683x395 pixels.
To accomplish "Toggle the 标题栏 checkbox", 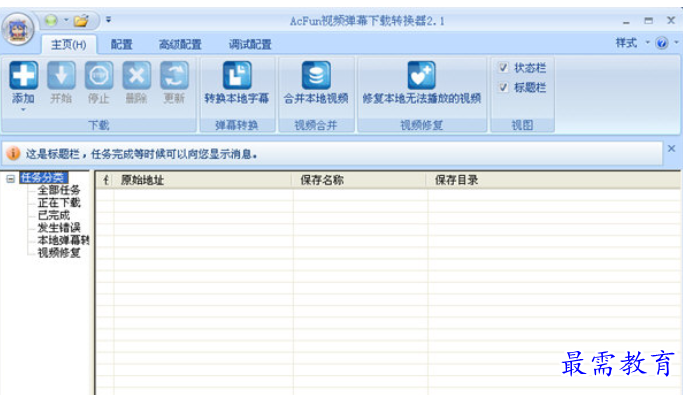I will [x=503, y=87].
